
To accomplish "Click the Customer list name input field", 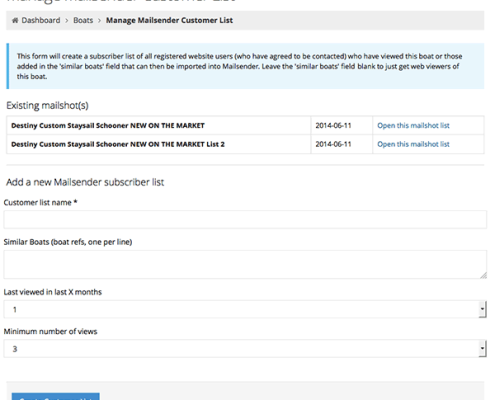I will (245, 219).
